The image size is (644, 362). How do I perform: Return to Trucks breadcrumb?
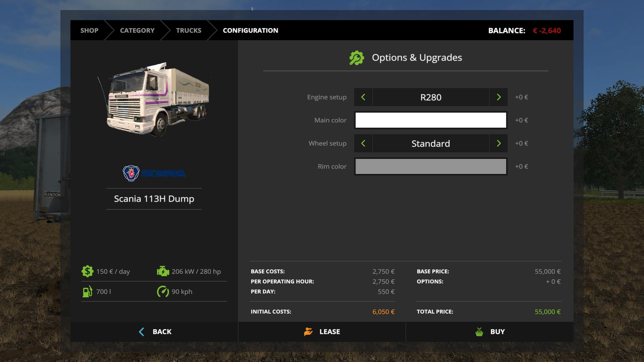click(x=189, y=30)
